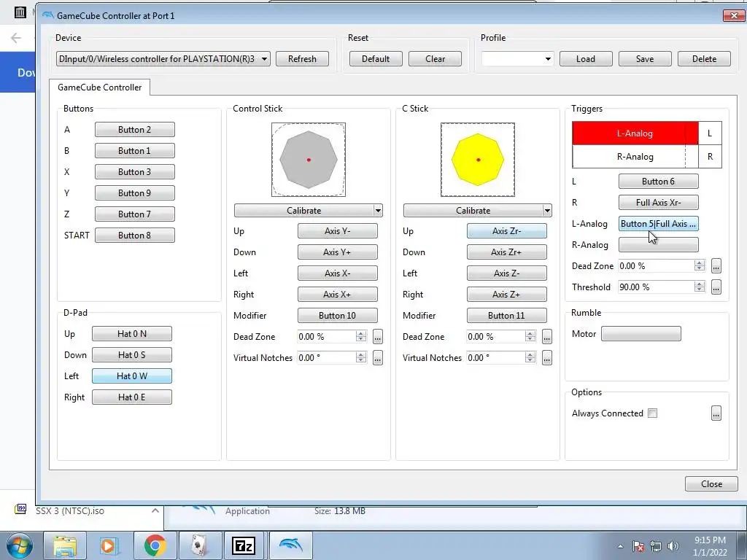Image resolution: width=747 pixels, height=560 pixels.
Task: Reset mappings with Default button
Action: point(376,58)
